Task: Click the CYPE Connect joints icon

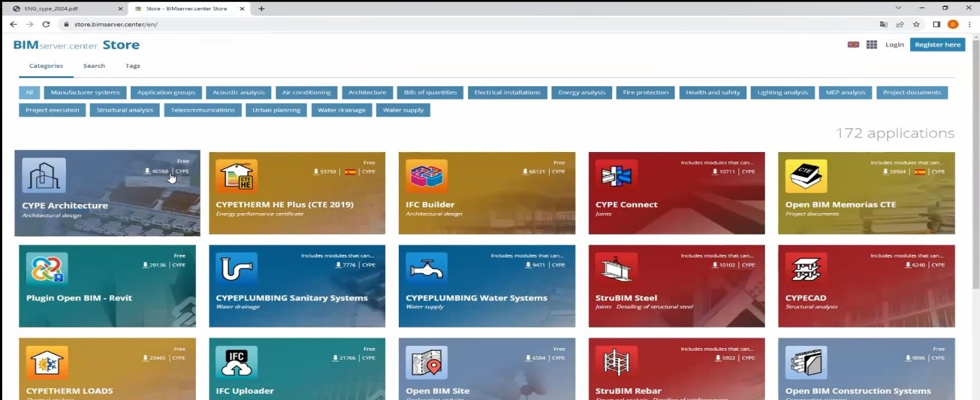Action: 616,177
